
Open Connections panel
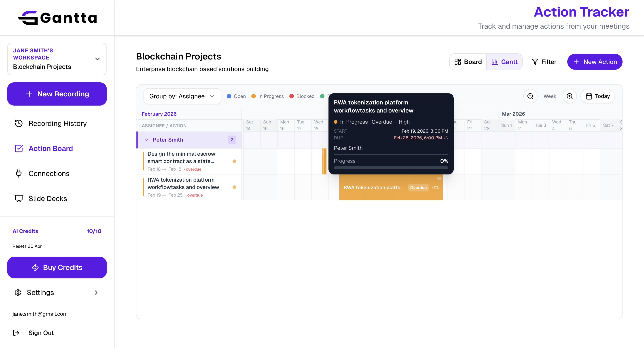(x=49, y=173)
